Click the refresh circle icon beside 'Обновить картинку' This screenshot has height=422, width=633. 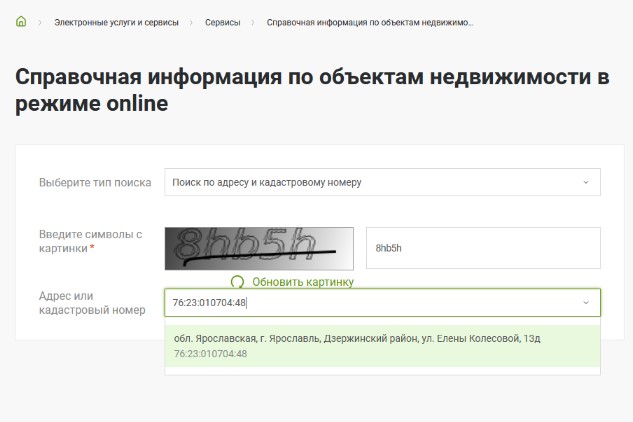pos(237,281)
